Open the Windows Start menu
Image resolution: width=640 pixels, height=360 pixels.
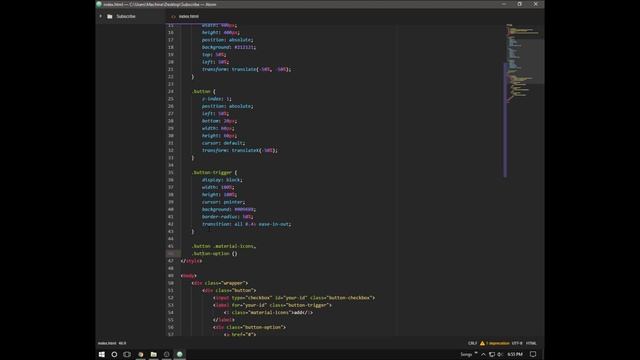[102, 354]
